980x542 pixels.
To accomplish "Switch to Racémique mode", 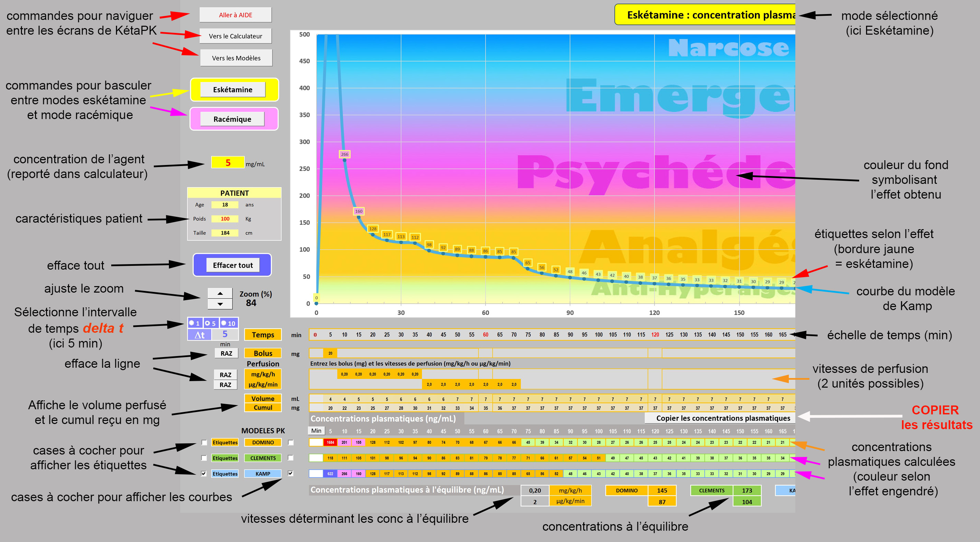I will (x=232, y=119).
